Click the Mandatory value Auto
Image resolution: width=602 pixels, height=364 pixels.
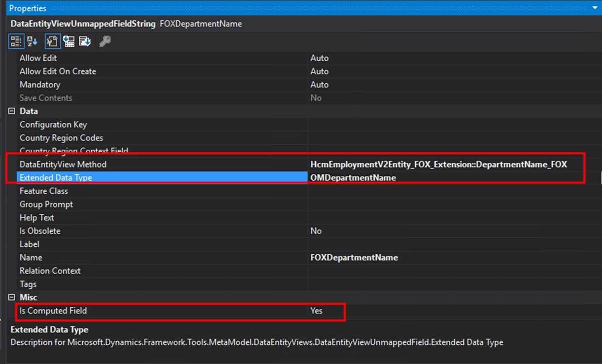[x=319, y=85]
